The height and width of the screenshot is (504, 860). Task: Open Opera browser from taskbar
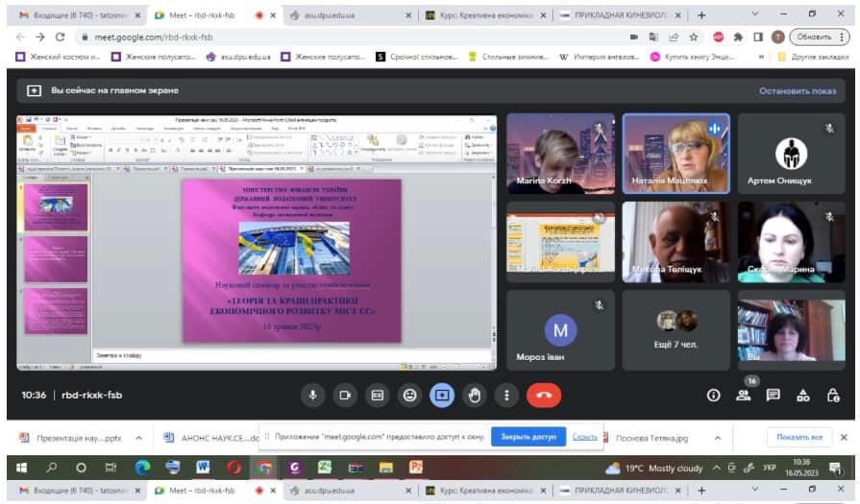[x=233, y=468]
